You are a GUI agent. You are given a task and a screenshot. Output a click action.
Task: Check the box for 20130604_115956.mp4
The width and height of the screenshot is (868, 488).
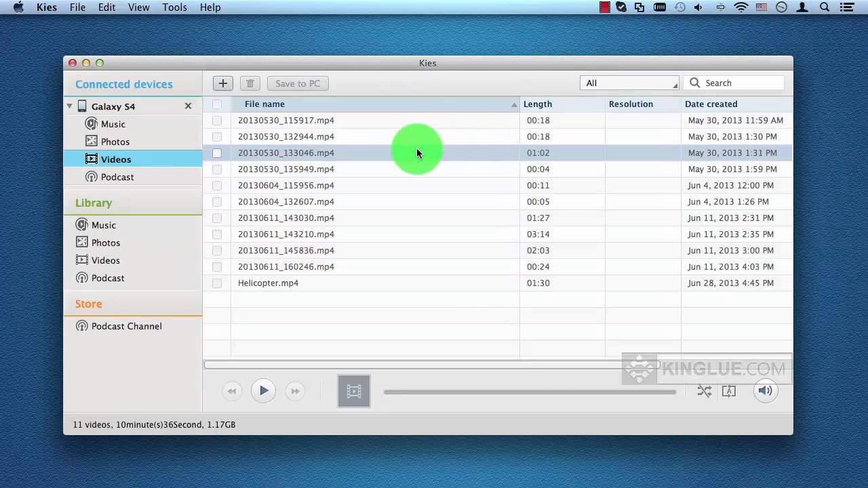click(217, 186)
